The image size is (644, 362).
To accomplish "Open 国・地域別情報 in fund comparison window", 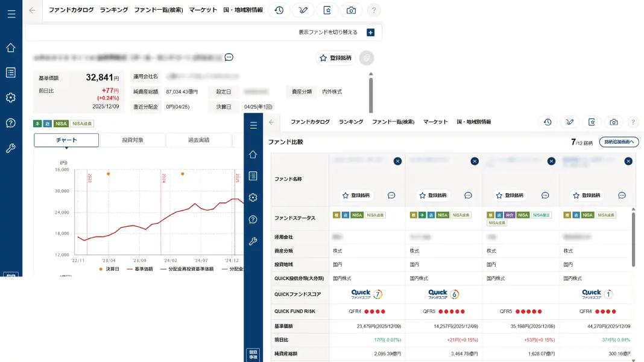I will tap(473, 122).
